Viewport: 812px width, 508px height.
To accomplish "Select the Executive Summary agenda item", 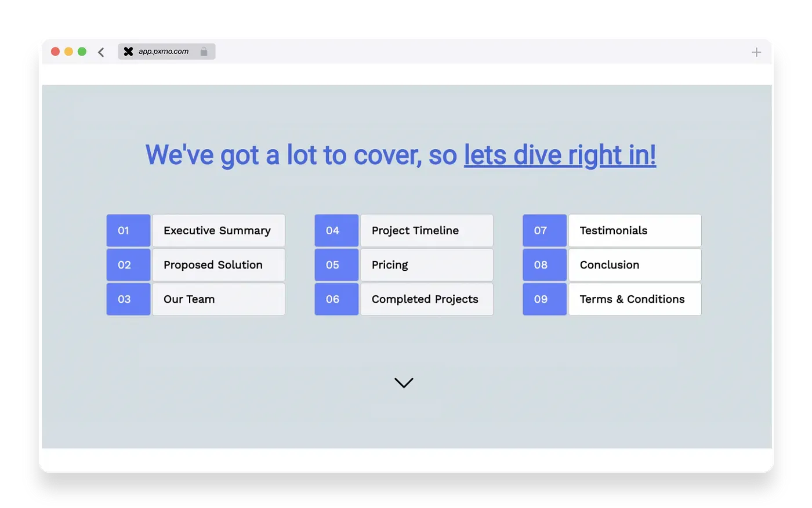I will (218, 230).
